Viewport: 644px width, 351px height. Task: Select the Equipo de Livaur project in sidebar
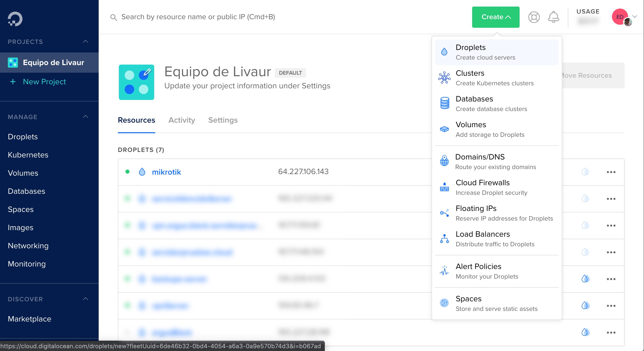coord(49,63)
